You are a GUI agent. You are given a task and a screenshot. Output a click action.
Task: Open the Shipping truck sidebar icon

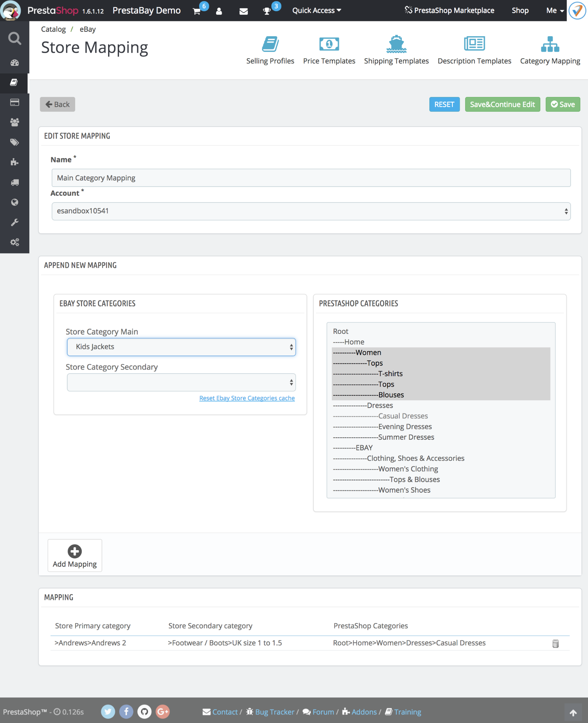tap(14, 182)
